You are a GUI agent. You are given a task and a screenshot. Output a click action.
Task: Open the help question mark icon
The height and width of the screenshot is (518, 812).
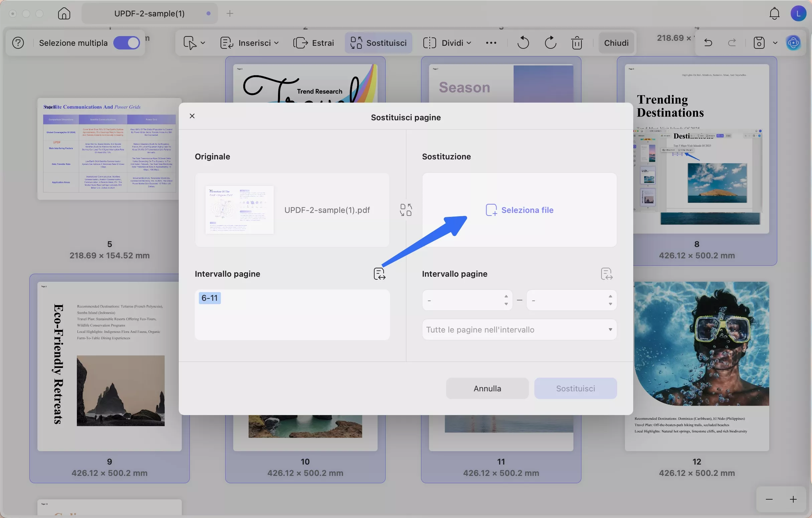[18, 43]
